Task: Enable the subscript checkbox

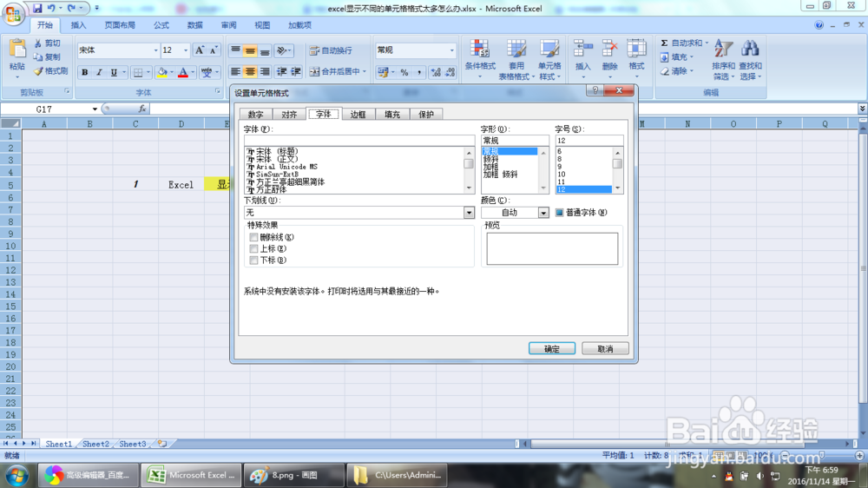Action: click(253, 260)
